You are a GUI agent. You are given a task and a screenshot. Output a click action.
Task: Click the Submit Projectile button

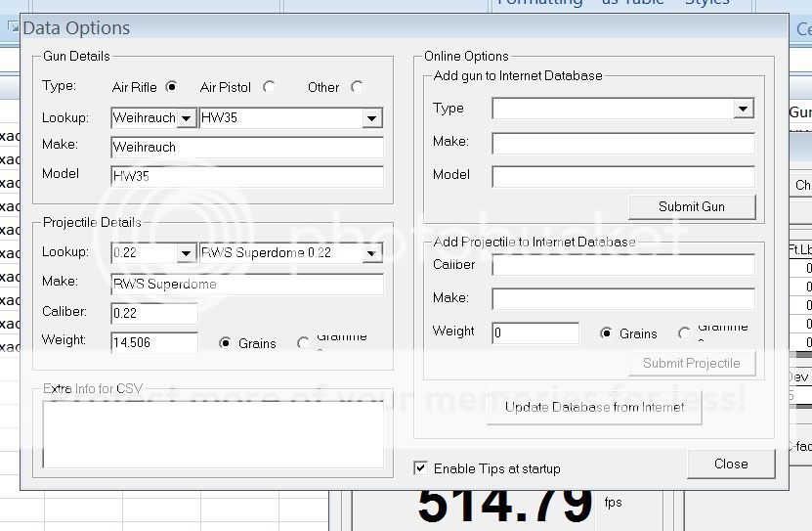tap(692, 363)
